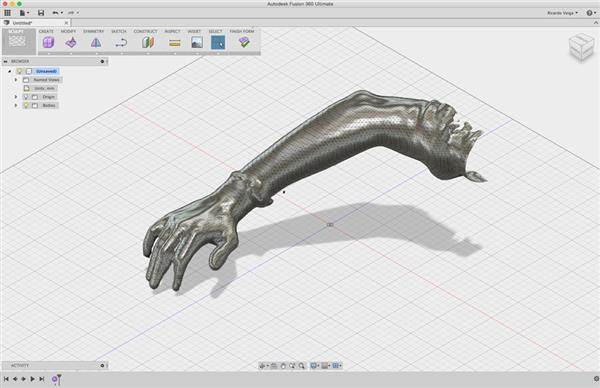This screenshot has width=600, height=388.
Task: Expand the Named Views tree node
Action: pyautogui.click(x=16, y=80)
